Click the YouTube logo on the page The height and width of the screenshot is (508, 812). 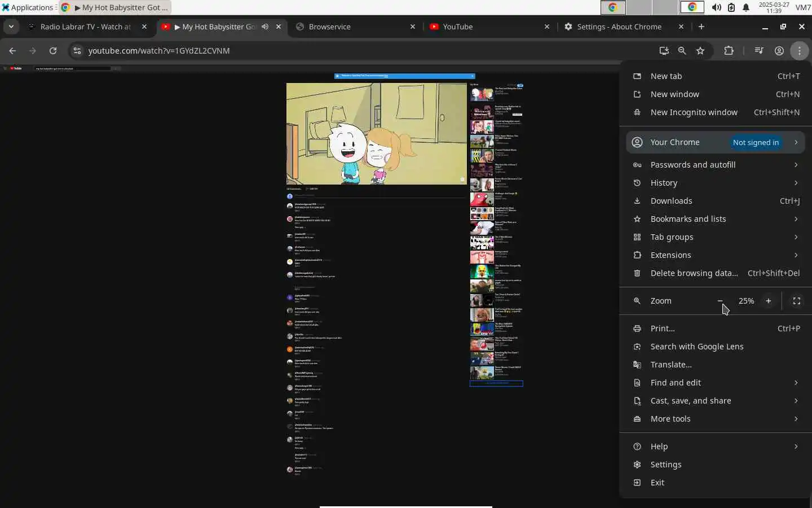16,68
